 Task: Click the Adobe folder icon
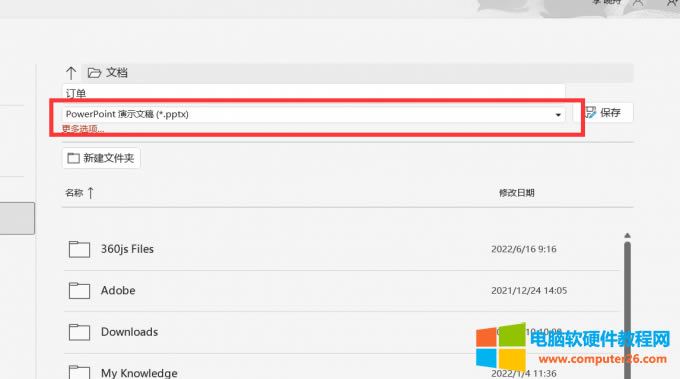[79, 291]
